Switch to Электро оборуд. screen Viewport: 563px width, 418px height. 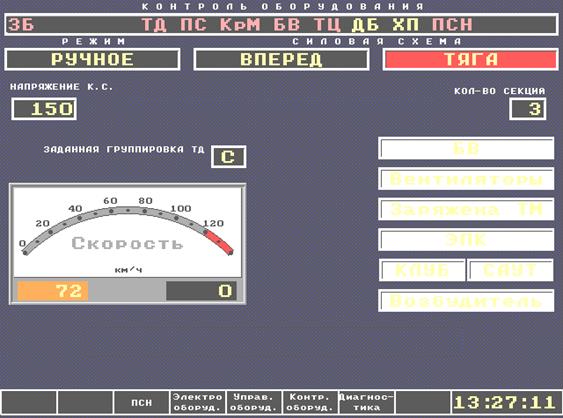(197, 403)
